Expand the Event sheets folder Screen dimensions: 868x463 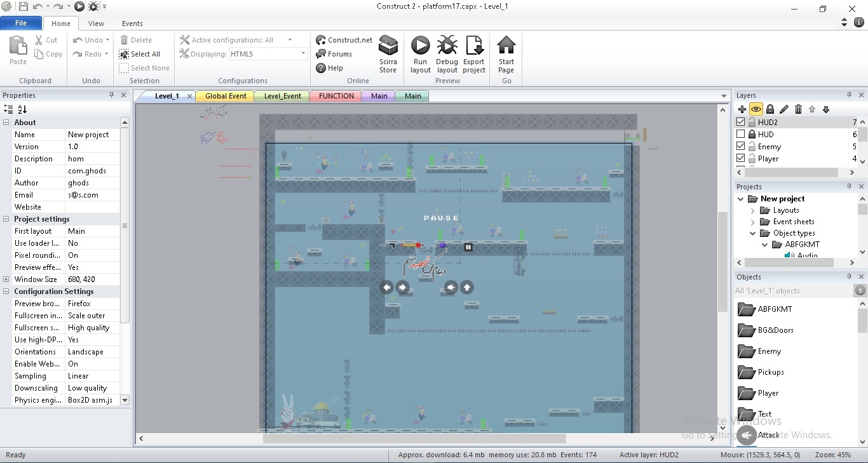[753, 222]
